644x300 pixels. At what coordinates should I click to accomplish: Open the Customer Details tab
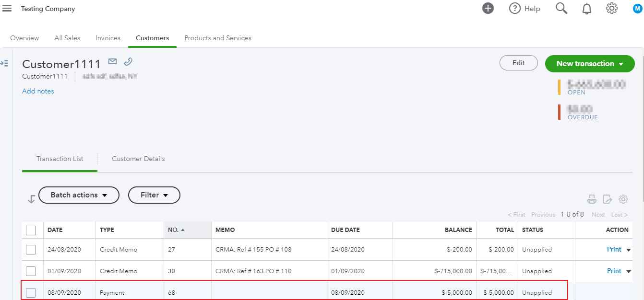pyautogui.click(x=138, y=159)
